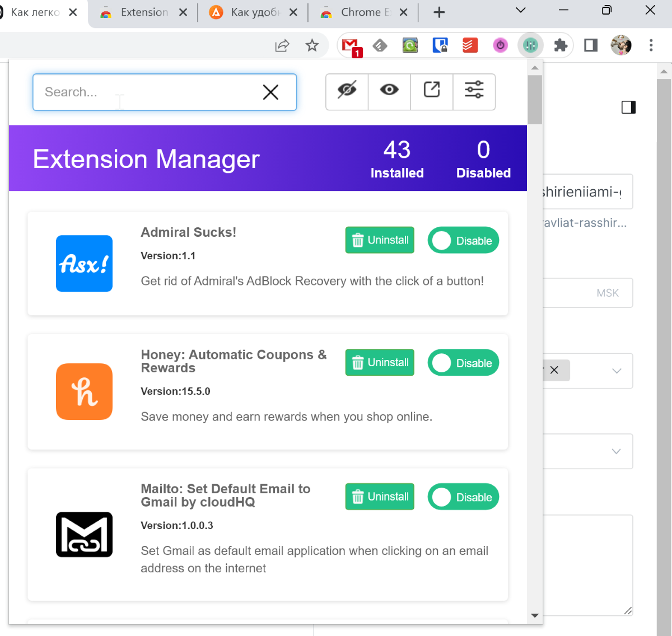Click the 'Version:15.5.0' text
672x636 pixels.
(175, 391)
